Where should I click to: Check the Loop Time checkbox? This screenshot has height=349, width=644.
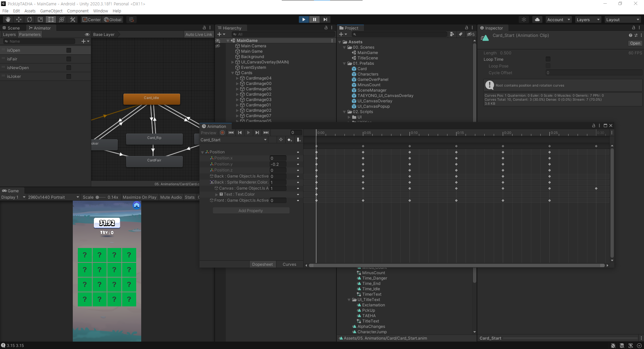coord(548,59)
